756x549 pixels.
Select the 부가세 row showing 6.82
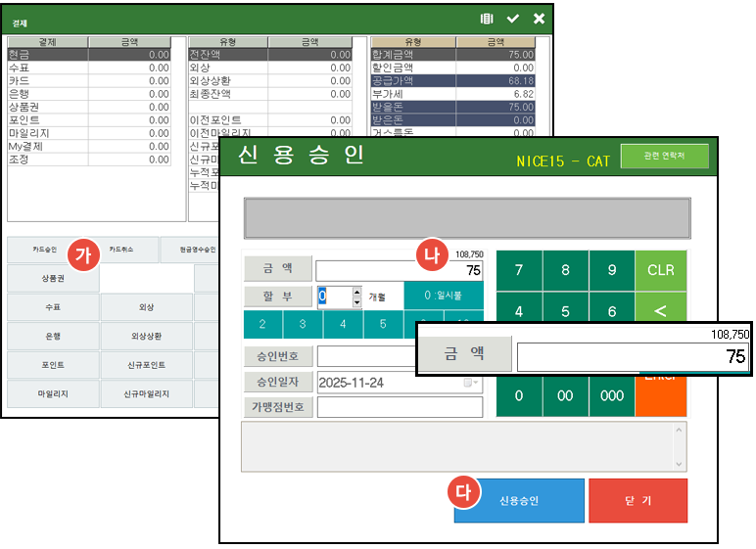[452, 94]
